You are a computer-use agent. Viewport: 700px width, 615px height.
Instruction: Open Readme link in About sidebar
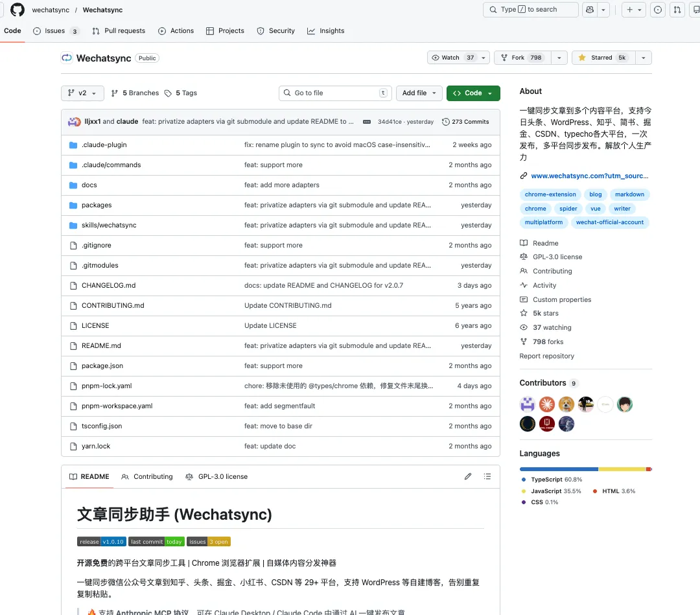point(539,243)
